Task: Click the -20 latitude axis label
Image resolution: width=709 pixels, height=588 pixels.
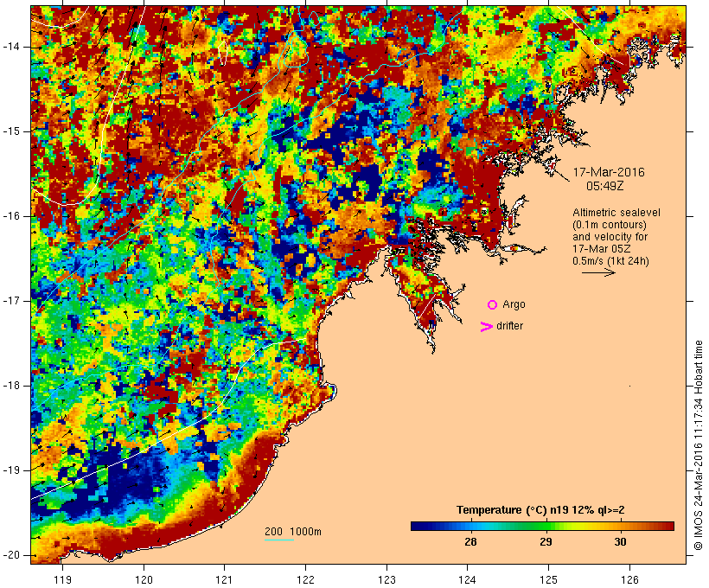Action: [11, 555]
